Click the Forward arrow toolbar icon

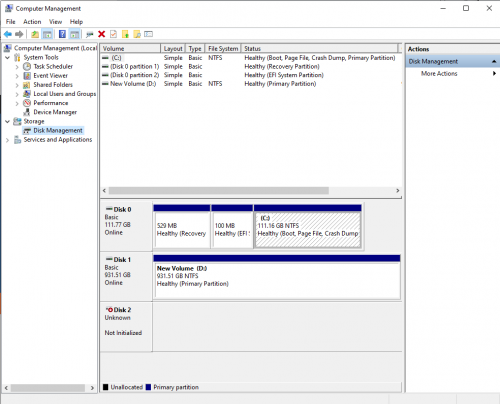pyautogui.click(x=19, y=34)
